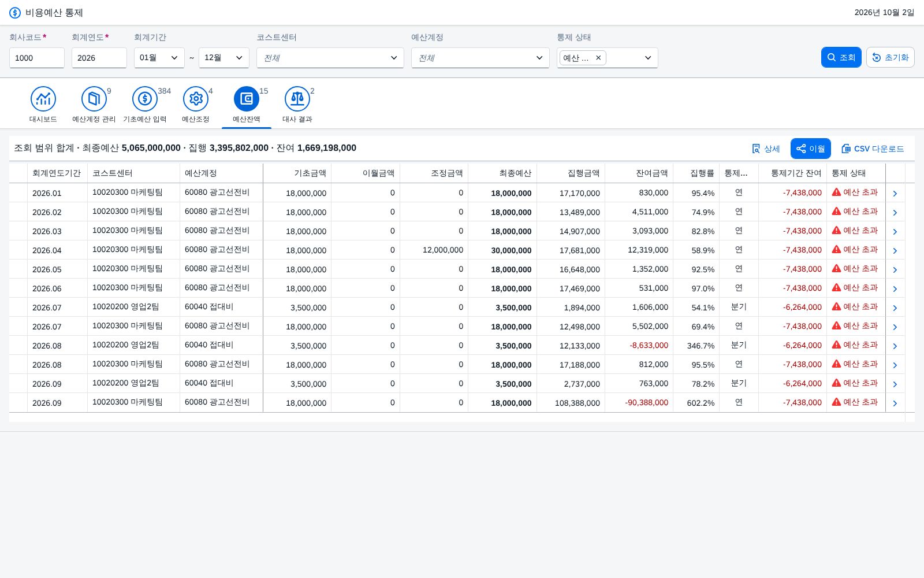
Task: Download data via CSV 다운로드
Action: 873,149
